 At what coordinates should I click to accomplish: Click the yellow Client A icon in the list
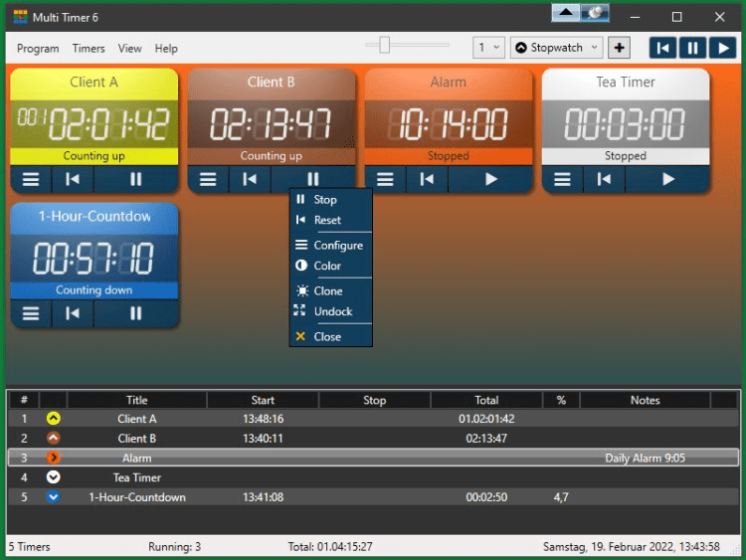coord(54,419)
